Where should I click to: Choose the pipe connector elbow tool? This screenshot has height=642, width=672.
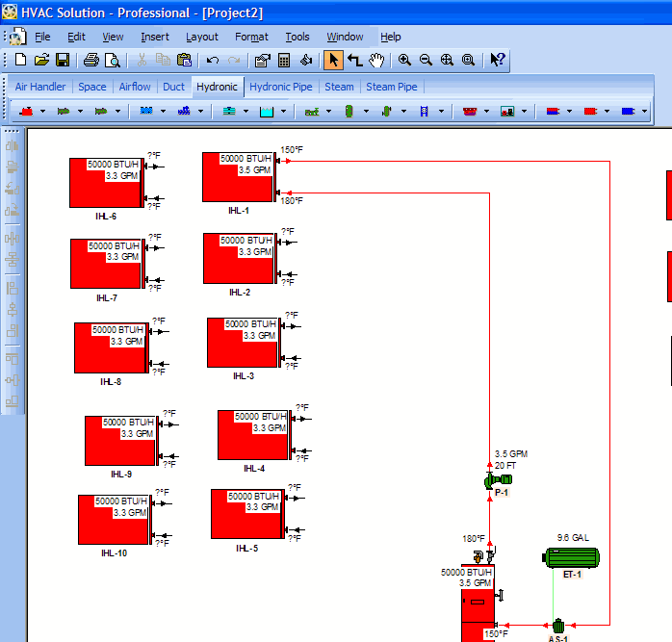355,60
